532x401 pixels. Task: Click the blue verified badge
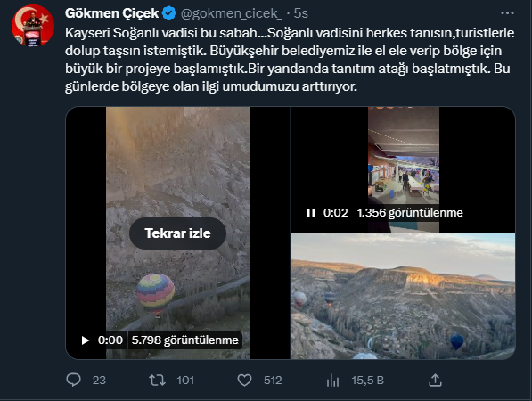point(168,13)
